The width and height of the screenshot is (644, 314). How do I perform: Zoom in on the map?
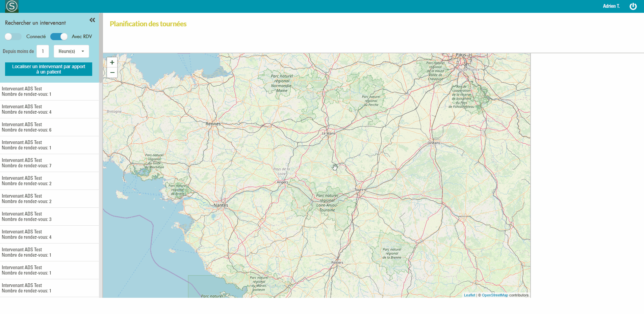pyautogui.click(x=112, y=62)
